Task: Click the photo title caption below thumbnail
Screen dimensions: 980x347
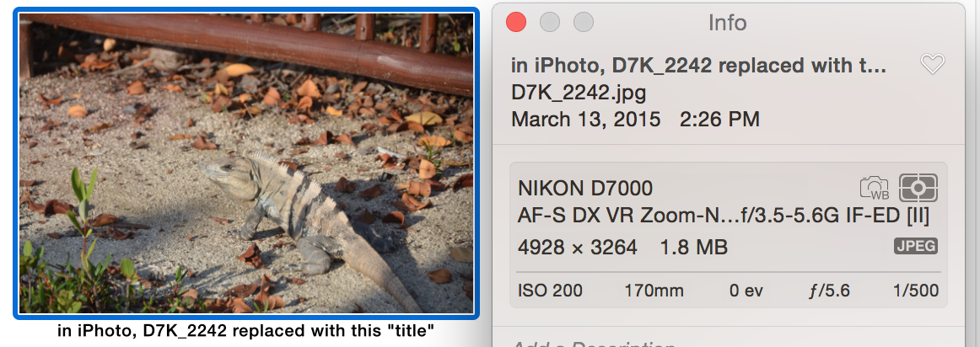Action: [x=246, y=331]
